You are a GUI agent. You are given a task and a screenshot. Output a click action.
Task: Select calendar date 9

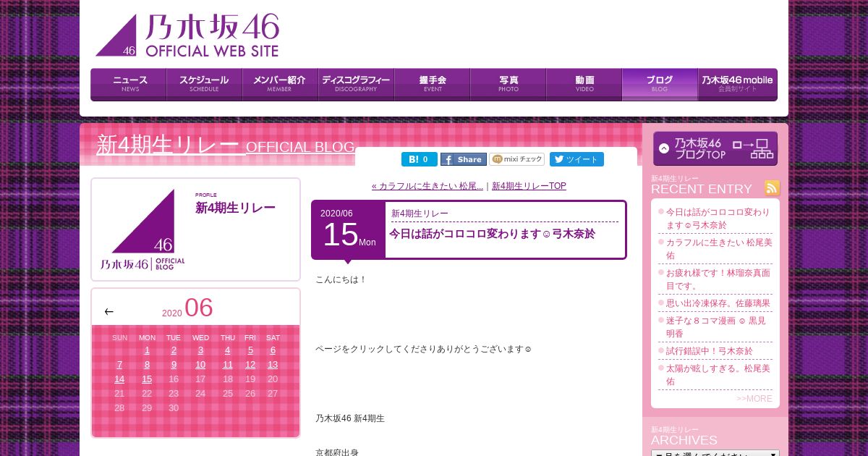[174, 365]
